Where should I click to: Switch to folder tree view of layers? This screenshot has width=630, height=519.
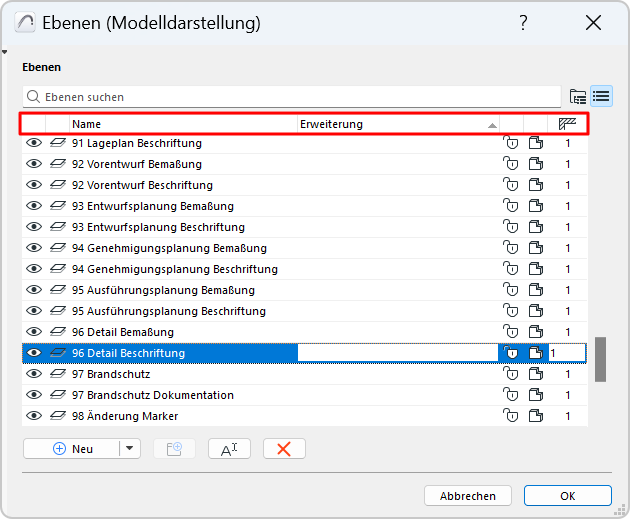pos(578,97)
